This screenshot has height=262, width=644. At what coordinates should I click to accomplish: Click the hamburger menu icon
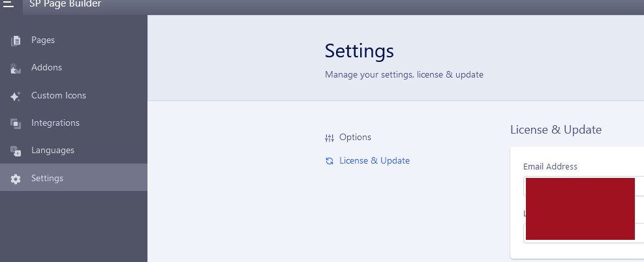click(8, 4)
